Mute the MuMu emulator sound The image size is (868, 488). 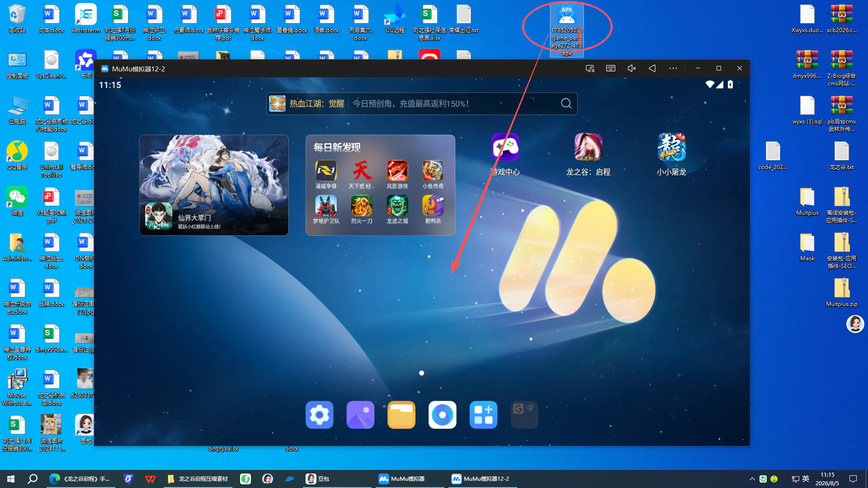click(x=632, y=68)
